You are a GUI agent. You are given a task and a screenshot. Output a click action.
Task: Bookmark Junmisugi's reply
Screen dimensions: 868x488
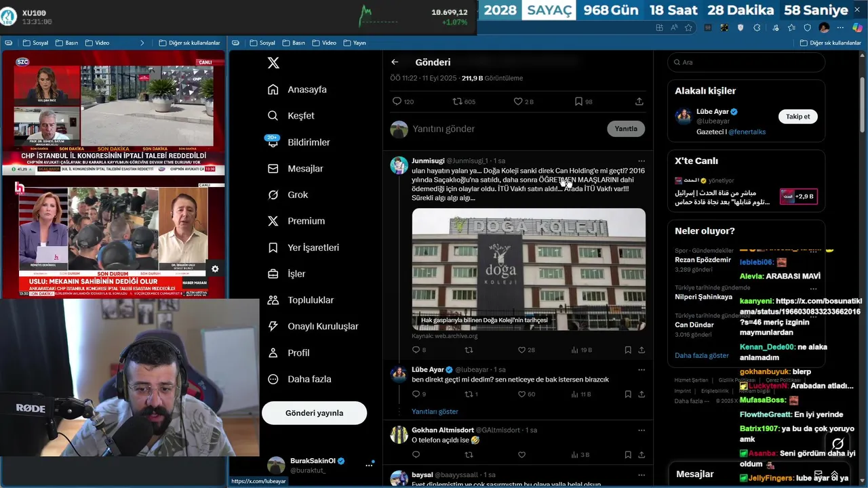click(x=628, y=350)
